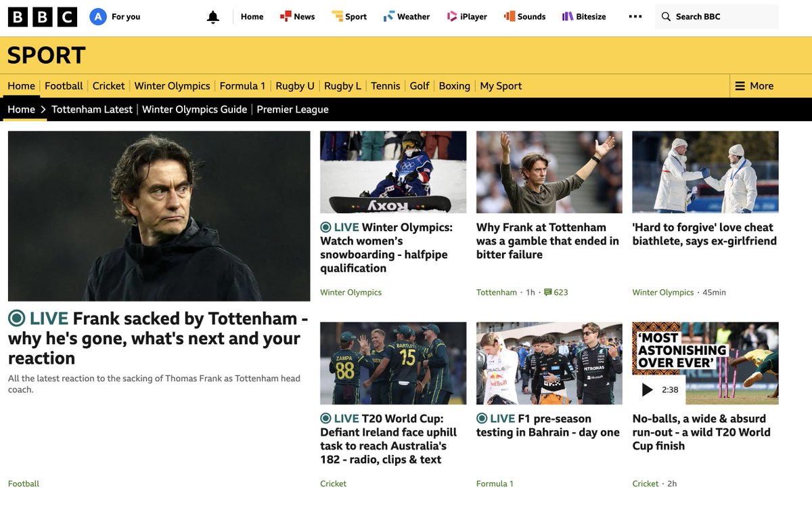This screenshot has height=510, width=812.
Task: Click the BBC logo blocks
Action: 43,17
